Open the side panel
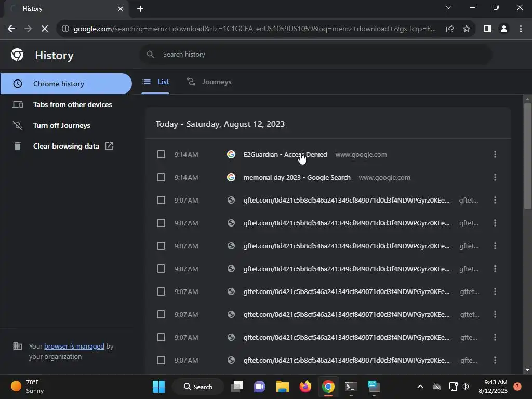The width and height of the screenshot is (532, 399). pos(487,29)
